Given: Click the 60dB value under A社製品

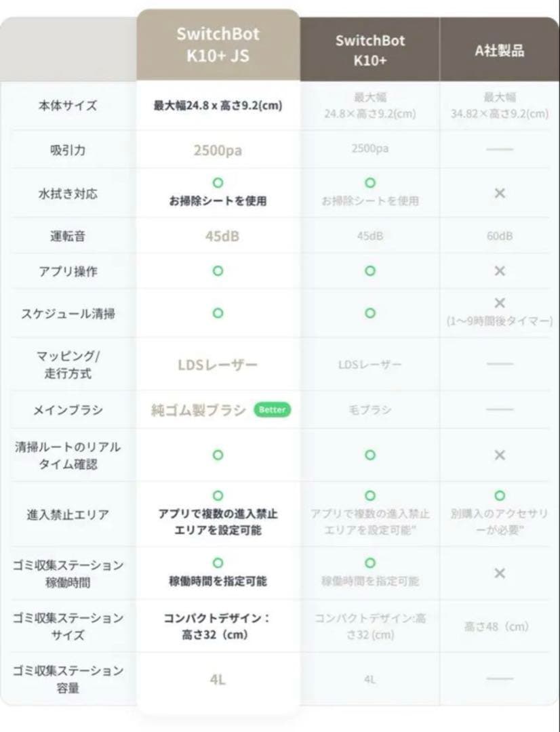Looking at the screenshot, I should [500, 236].
